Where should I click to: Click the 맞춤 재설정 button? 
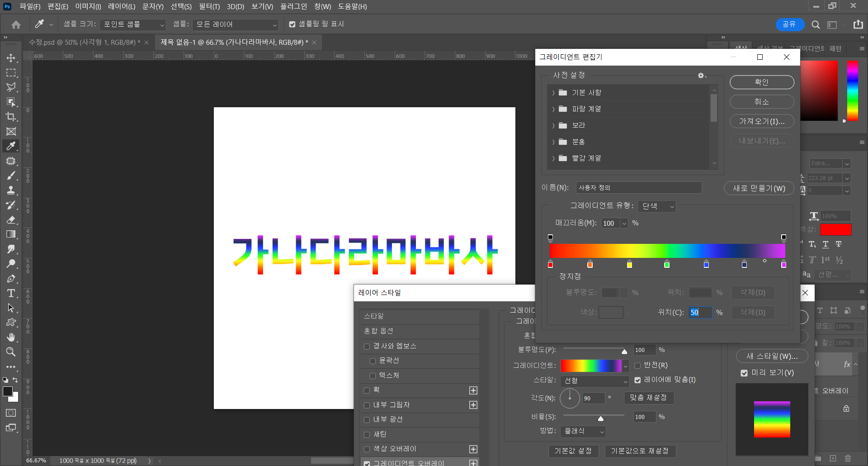(x=649, y=398)
